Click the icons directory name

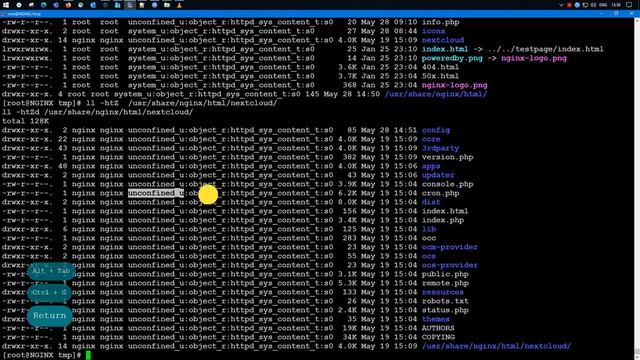tap(433, 31)
